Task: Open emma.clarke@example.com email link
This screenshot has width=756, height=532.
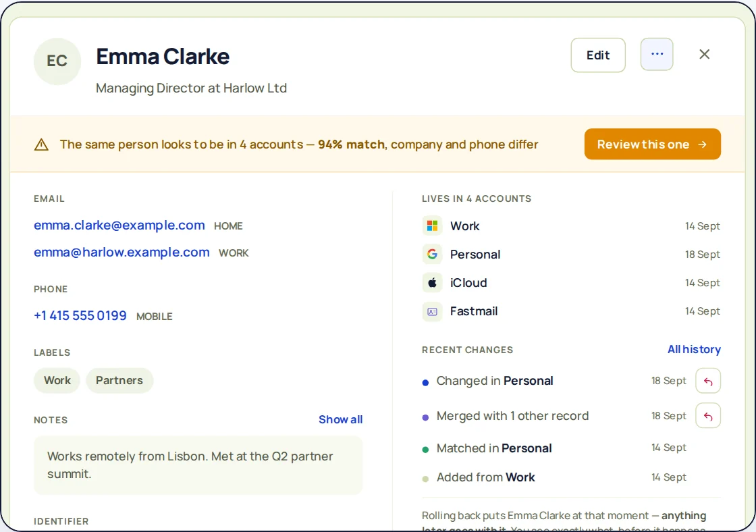Action: (x=119, y=225)
